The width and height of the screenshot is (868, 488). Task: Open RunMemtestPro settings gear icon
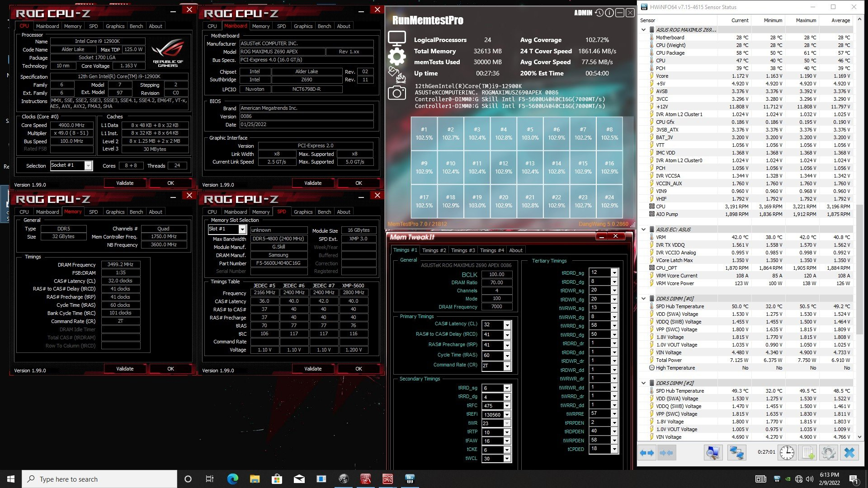(x=396, y=56)
